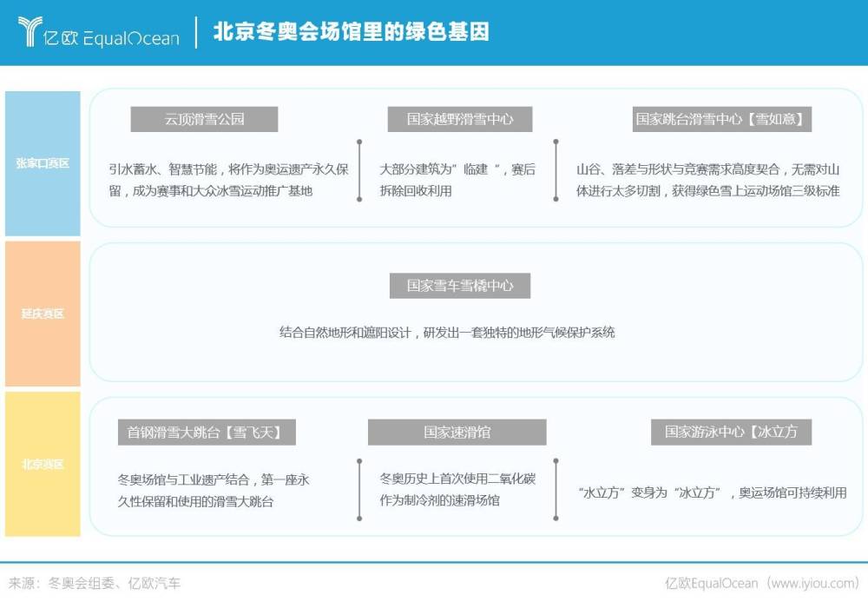
Task: Click the text starting 冬奥历史上首次使用二氧化碳
Action: pyautogui.click(x=457, y=490)
